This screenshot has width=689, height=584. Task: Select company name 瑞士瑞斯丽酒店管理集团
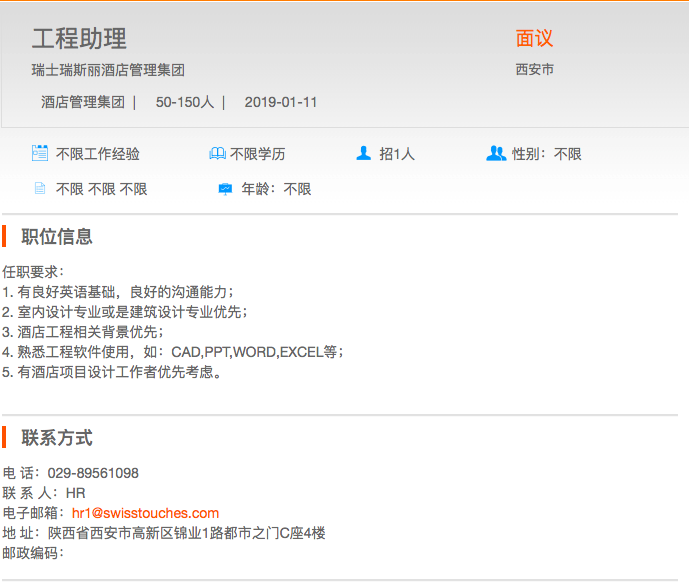[108, 70]
